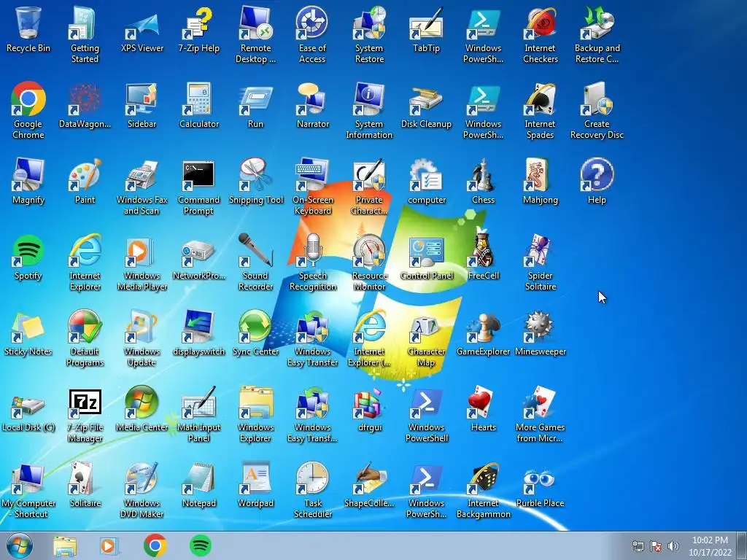Select the Hearts game icon
This screenshot has height=560, width=747.
[x=483, y=408]
